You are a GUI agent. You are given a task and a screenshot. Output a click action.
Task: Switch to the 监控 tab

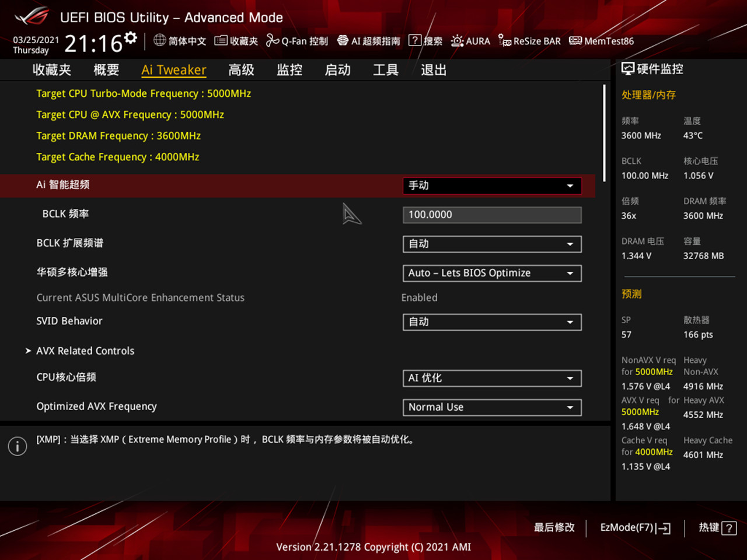[x=289, y=69]
